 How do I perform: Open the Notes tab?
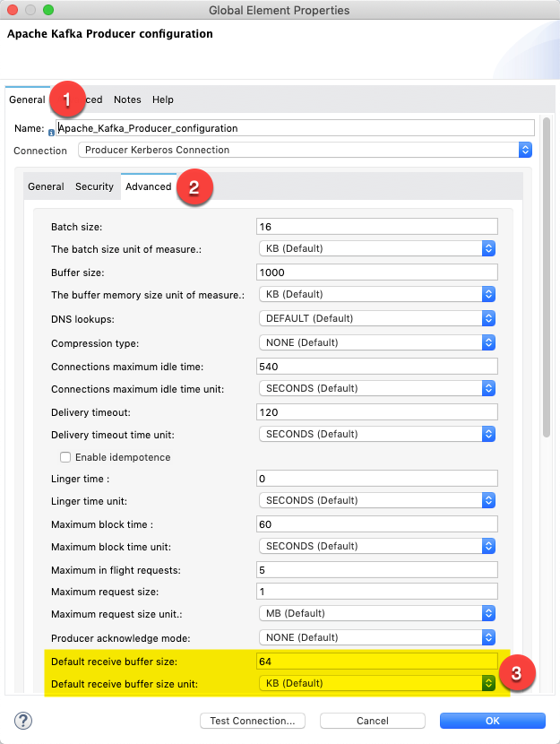[x=127, y=99]
